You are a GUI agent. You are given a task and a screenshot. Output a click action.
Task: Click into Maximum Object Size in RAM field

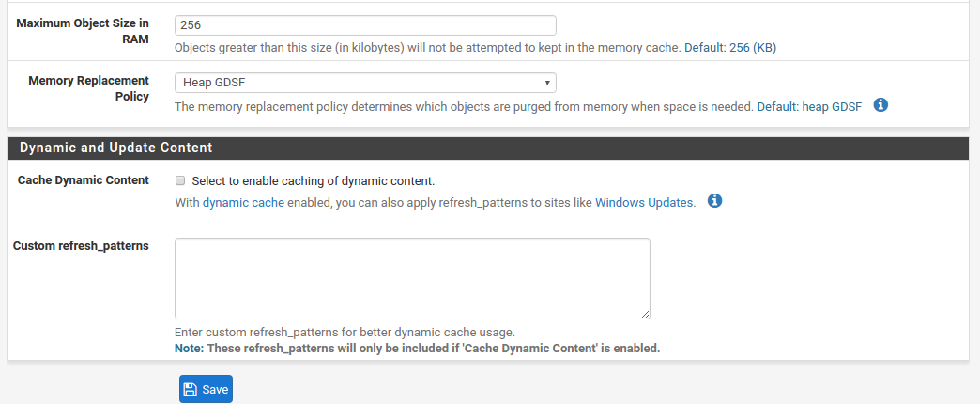coord(365,25)
